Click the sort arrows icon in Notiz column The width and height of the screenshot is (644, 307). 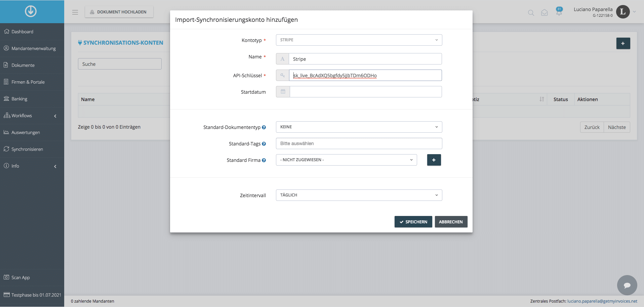coord(542,99)
